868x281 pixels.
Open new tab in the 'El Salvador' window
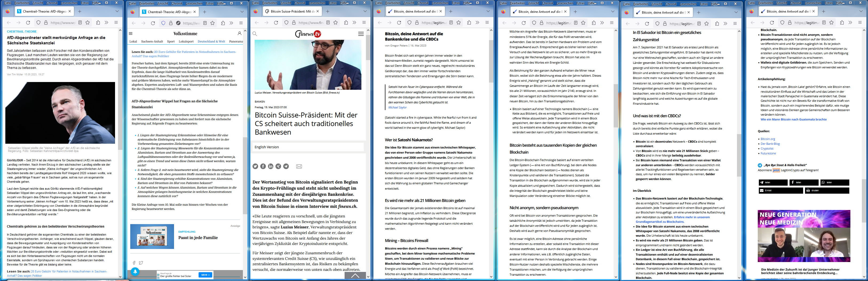[699, 12]
